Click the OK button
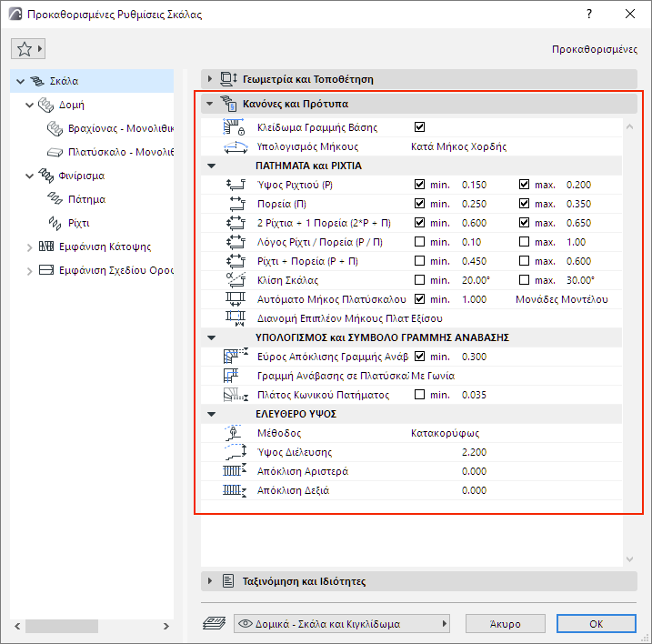The image size is (652, 644). tap(597, 624)
